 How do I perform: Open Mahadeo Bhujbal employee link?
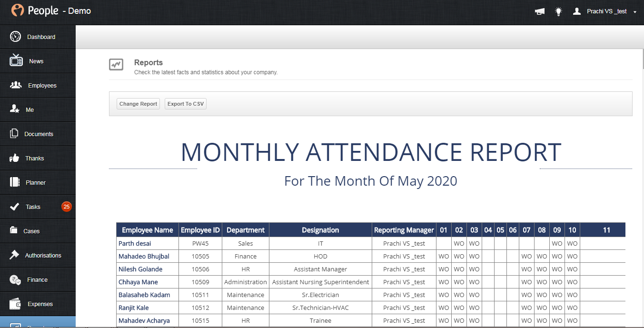coord(144,256)
